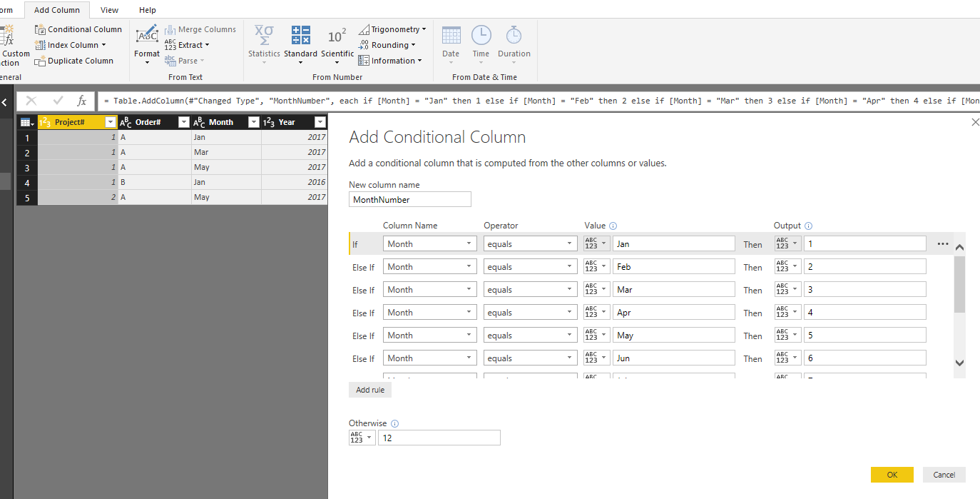Click the info icon next to Output

[x=809, y=226]
